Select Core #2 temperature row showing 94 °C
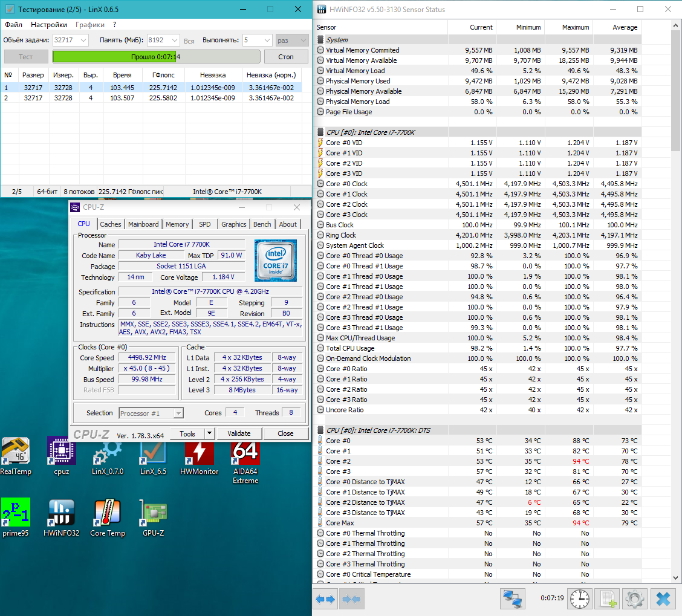Image resolution: width=682 pixels, height=616 pixels. [478, 461]
